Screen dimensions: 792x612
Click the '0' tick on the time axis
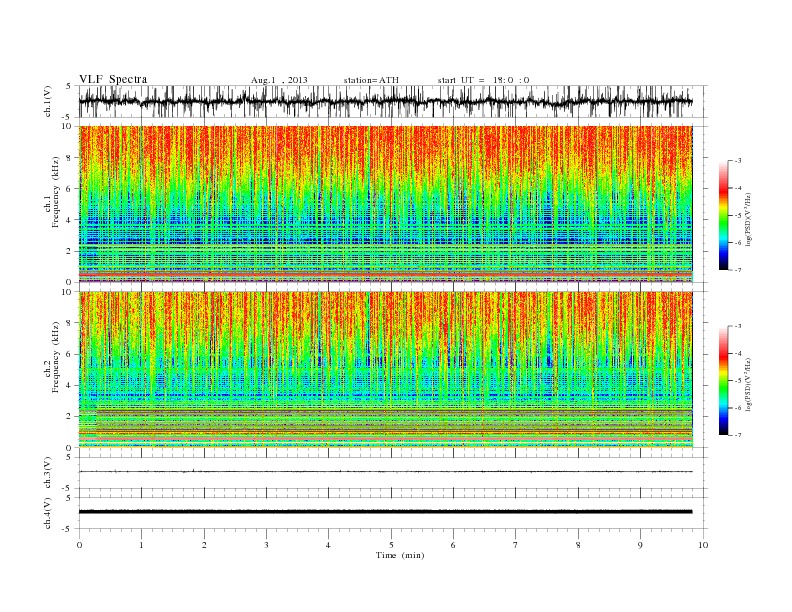tap(79, 545)
